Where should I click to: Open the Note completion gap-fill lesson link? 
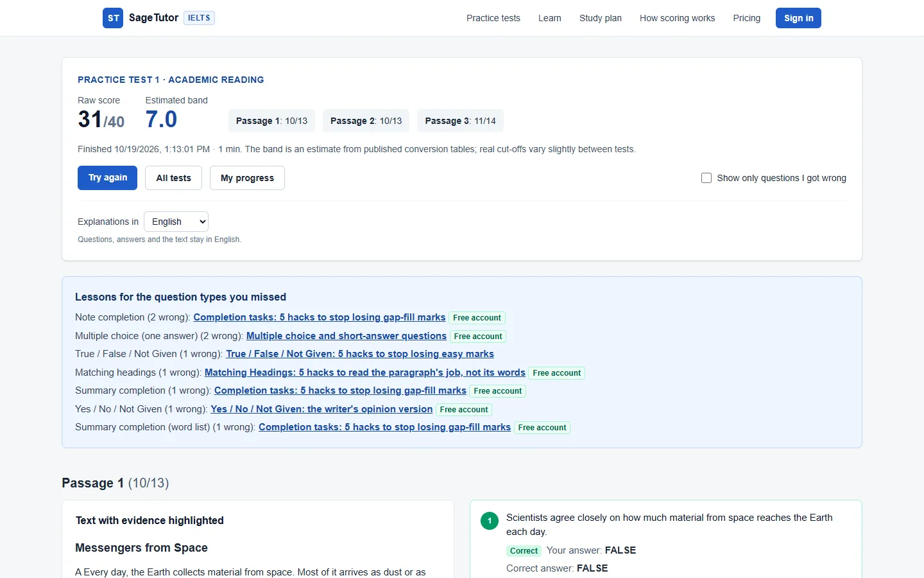coord(320,317)
